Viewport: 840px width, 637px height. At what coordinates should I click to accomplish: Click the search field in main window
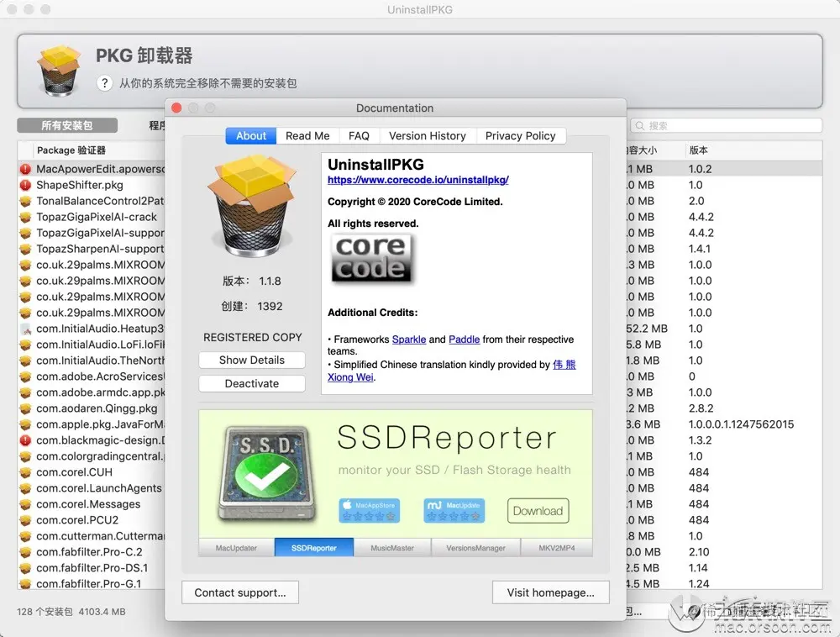pos(726,126)
